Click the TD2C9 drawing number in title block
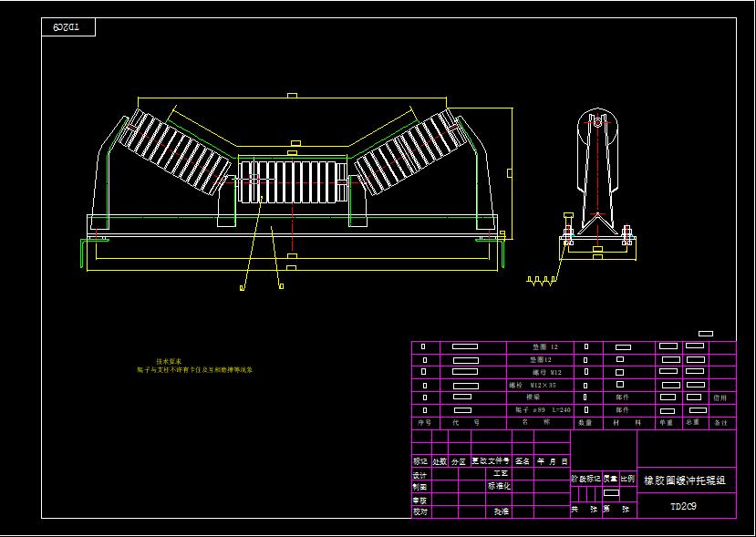This screenshot has width=756, height=537. tap(684, 507)
